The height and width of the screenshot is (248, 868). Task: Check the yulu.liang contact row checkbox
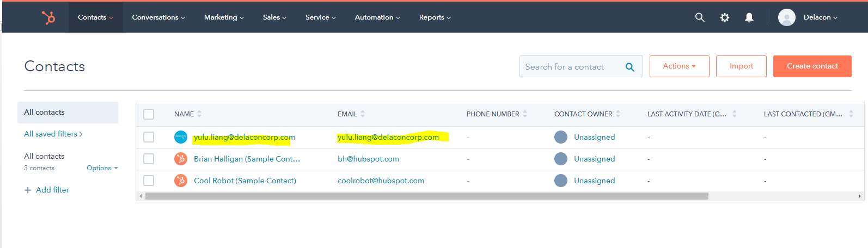coord(149,137)
